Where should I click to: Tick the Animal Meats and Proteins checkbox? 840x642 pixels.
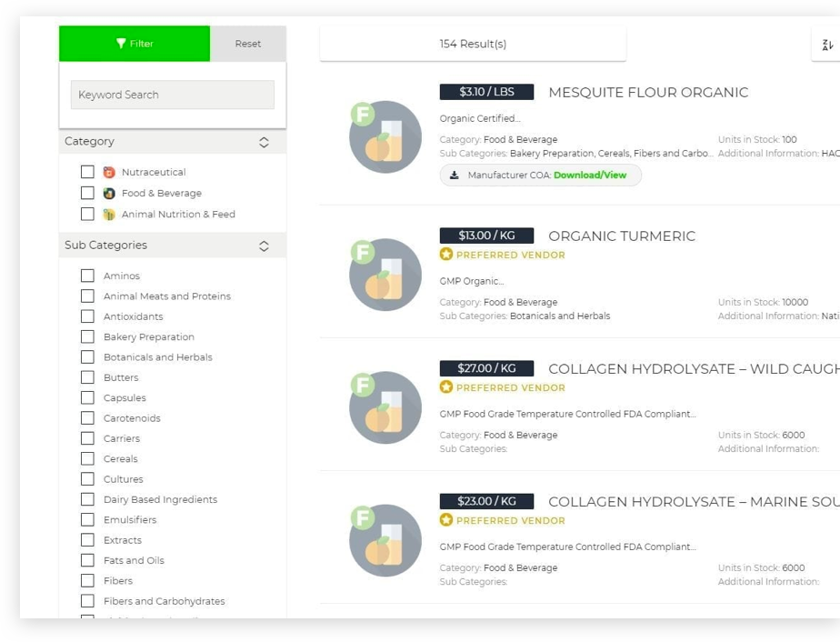pos(87,296)
